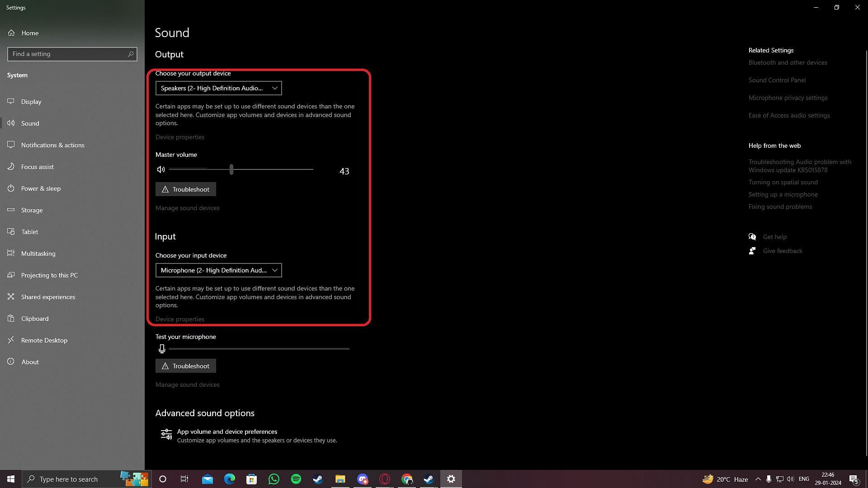Screen dimensions: 868x488
Task: Open output Device properties link
Action: point(180,137)
